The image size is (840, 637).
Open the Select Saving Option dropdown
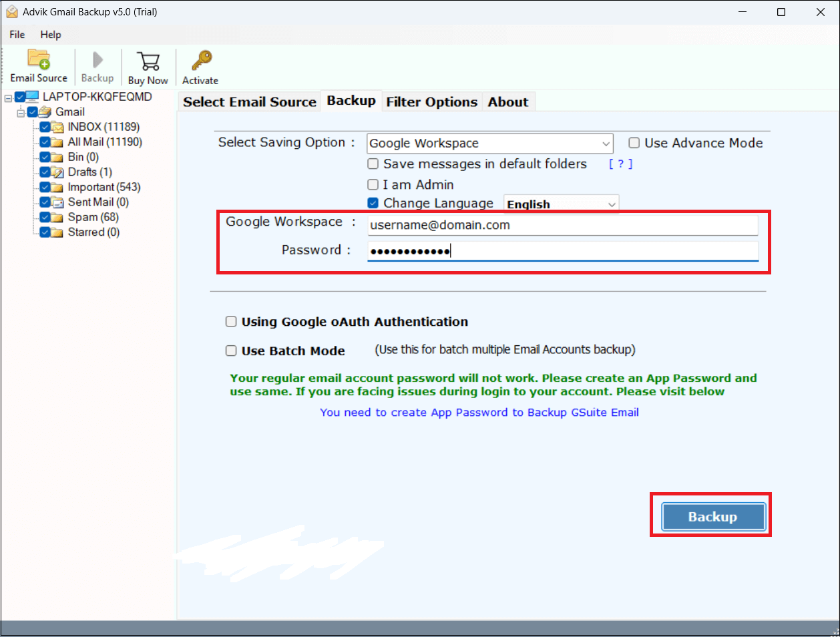490,144
